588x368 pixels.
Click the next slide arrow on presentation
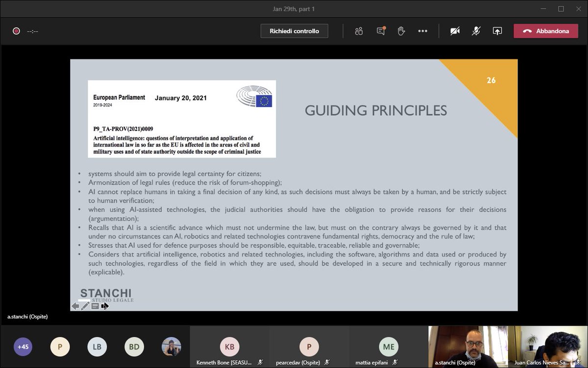104,306
